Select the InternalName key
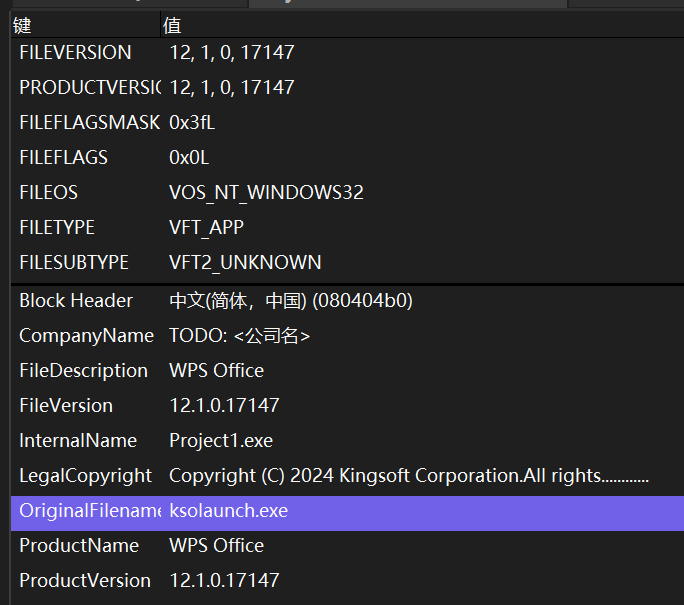This screenshot has width=684, height=605. pos(78,440)
